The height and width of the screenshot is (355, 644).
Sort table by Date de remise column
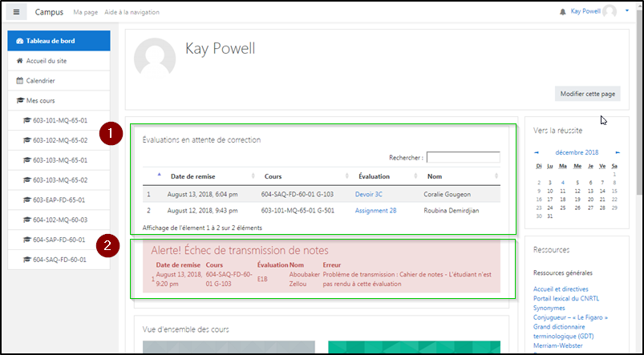coord(192,176)
